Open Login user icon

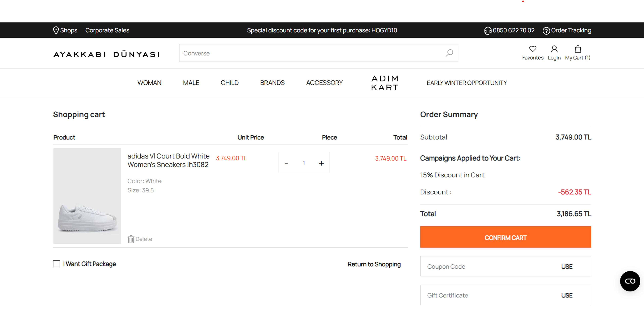click(554, 49)
